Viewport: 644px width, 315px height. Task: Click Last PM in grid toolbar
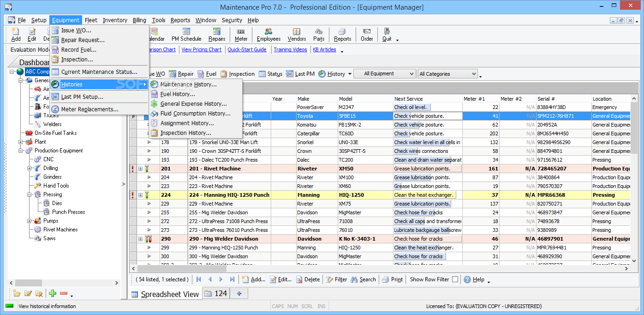click(300, 74)
